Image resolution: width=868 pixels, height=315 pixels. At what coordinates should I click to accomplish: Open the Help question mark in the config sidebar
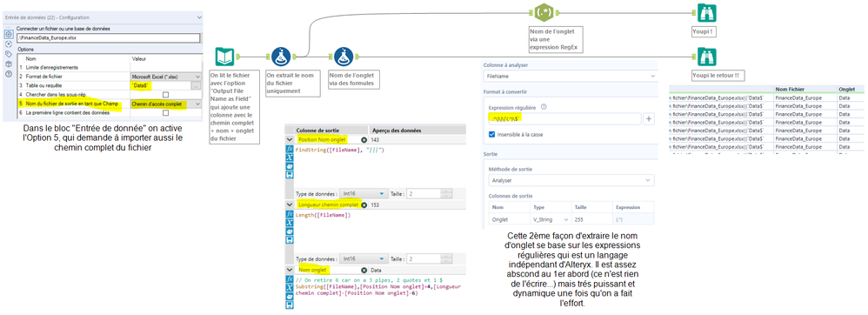coord(9,74)
